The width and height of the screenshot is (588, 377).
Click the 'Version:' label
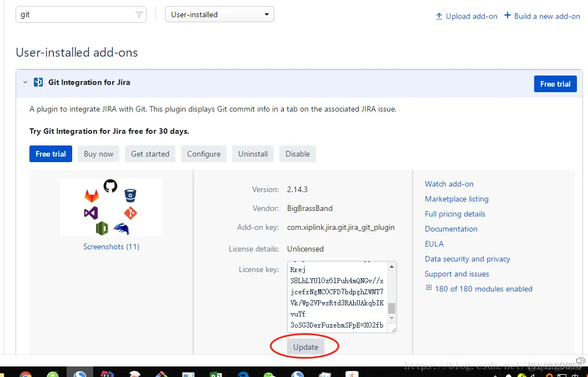point(265,189)
